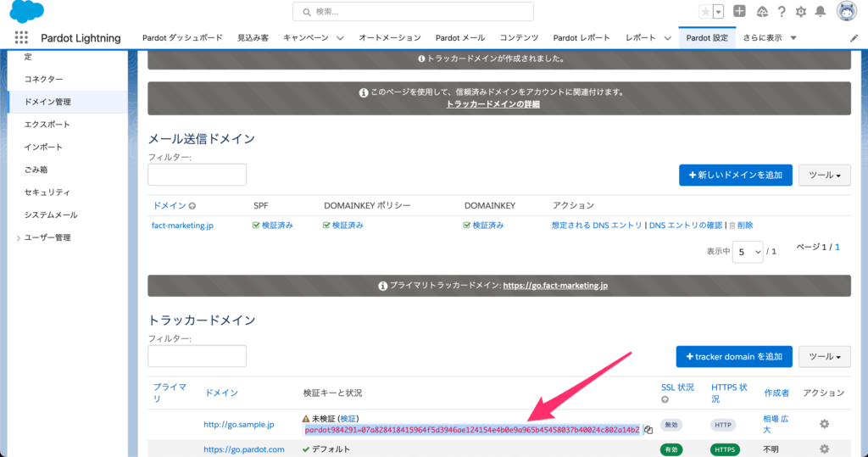
Task: Click the 新しいドメインを追加 button
Action: pos(735,175)
